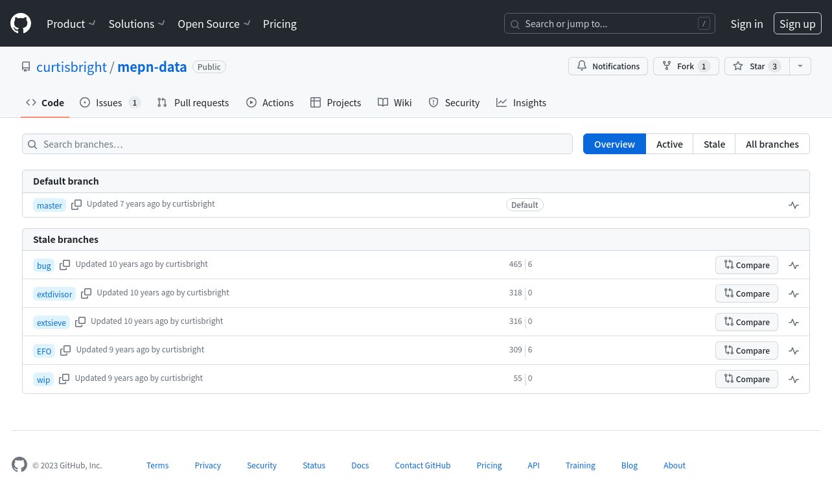Viewport: 832px width, 504px height.
Task: Compare the extdivisor branch
Action: click(746, 293)
